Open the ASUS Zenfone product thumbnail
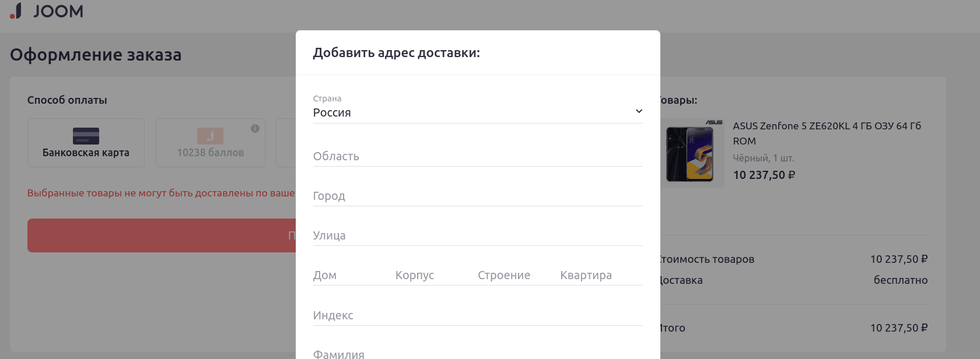Screen dimensions: 980x359 [691, 153]
